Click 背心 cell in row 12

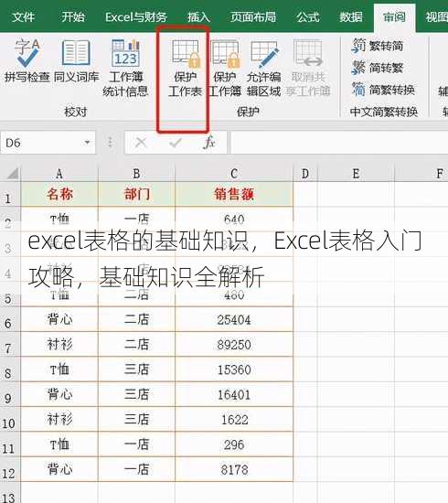pos(59,470)
